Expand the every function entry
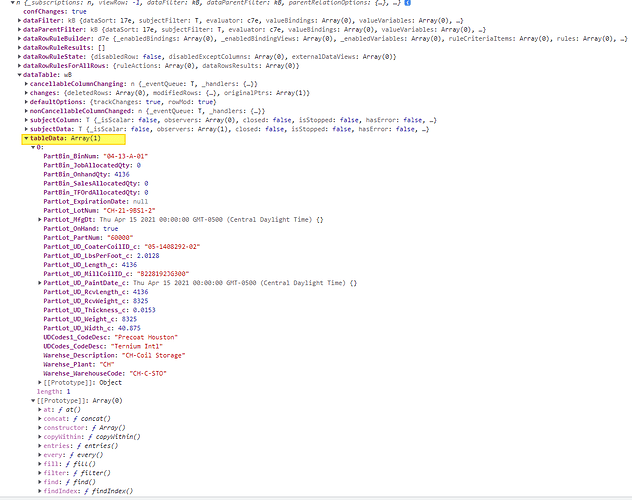The height and width of the screenshot is (500, 632). pyautogui.click(x=40, y=455)
